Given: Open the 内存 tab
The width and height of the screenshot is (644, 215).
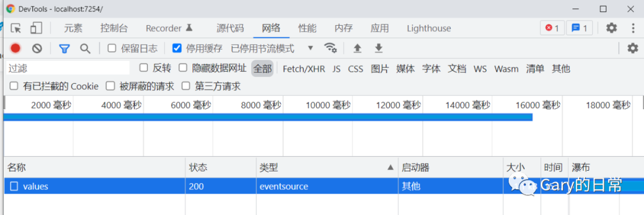Looking at the screenshot, I should pos(343,28).
